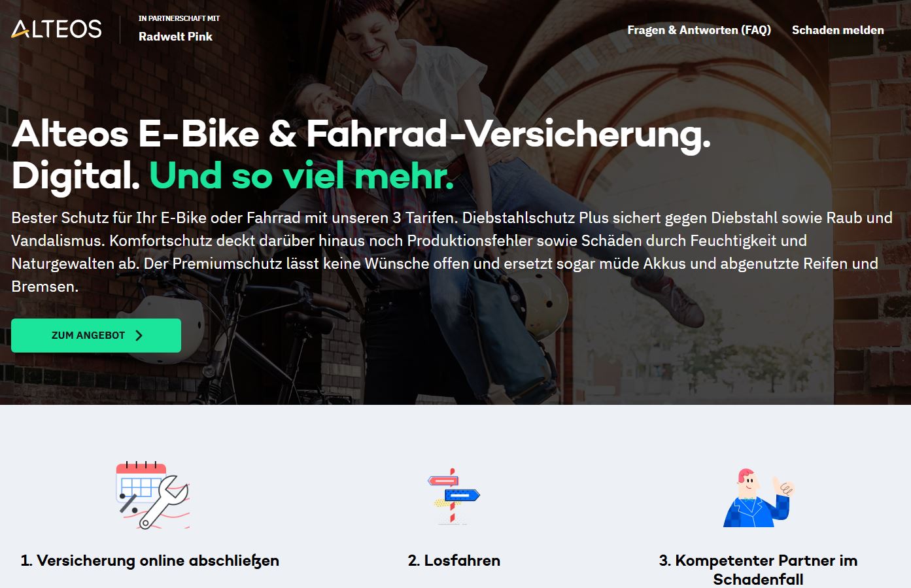Click Kompetenter Partner im Schadenfall heading
Screen dimensions: 911x588
pos(758,570)
